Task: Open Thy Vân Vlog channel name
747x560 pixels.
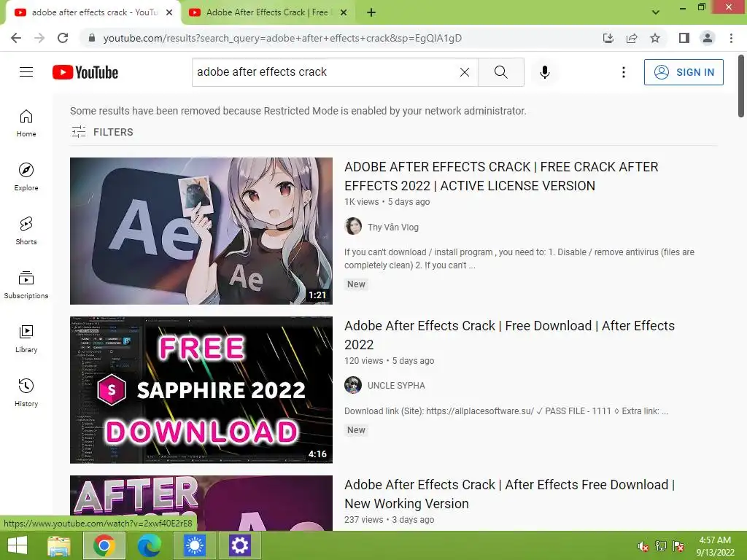Action: pos(393,227)
